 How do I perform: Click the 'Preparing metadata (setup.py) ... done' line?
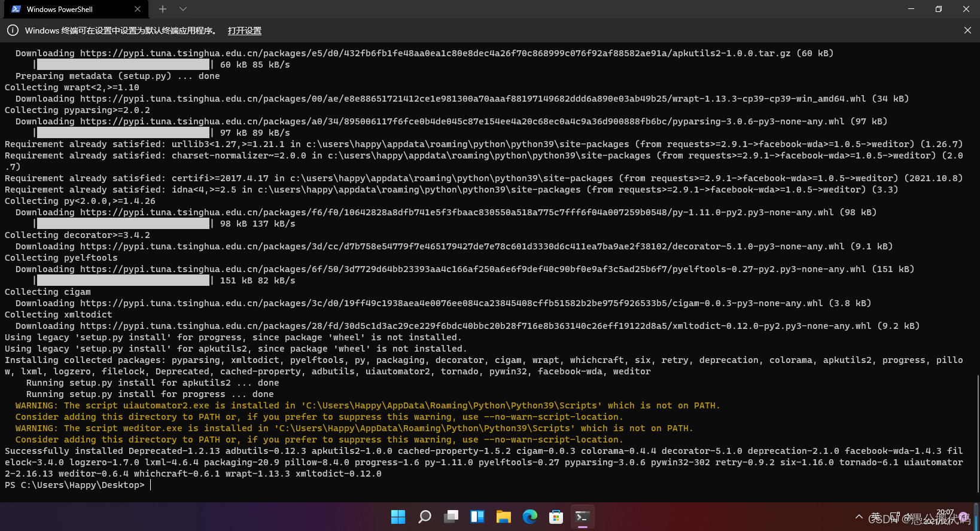[118, 76]
